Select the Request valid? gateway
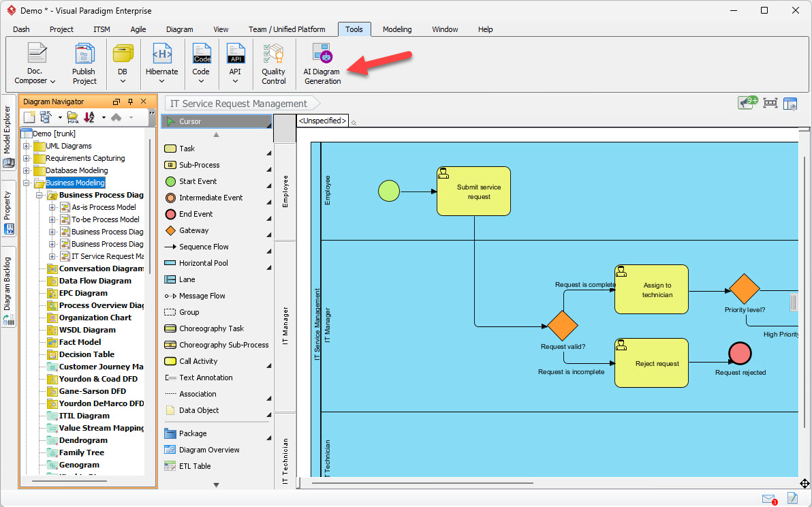Viewport: 812px width, 507px height. point(563,326)
